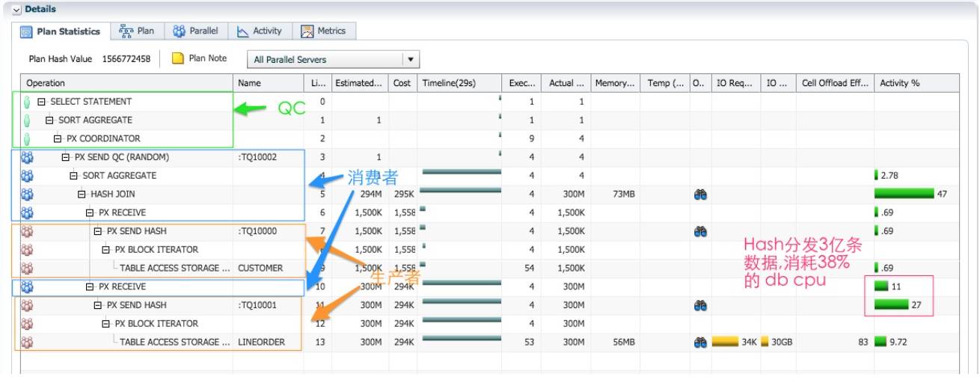The height and width of the screenshot is (383, 980).
Task: Collapse the PX SEND HASH :TQ10001 node
Action: [x=98, y=305]
